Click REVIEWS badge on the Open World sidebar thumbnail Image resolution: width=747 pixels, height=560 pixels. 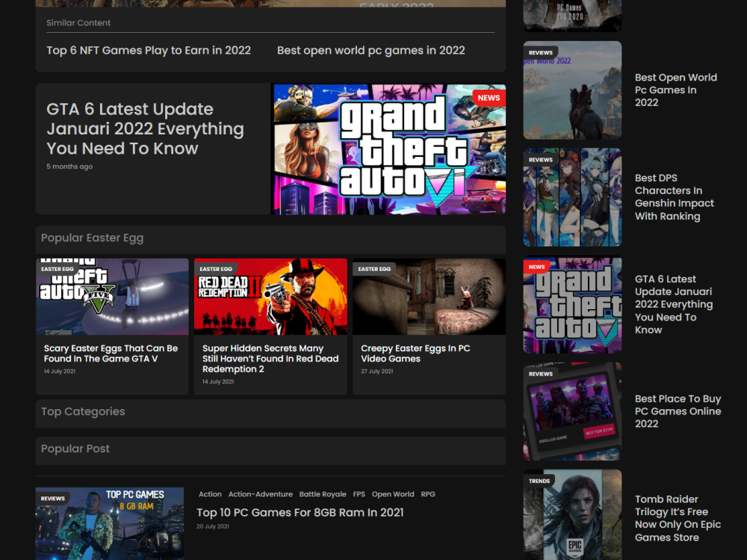pyautogui.click(x=541, y=52)
